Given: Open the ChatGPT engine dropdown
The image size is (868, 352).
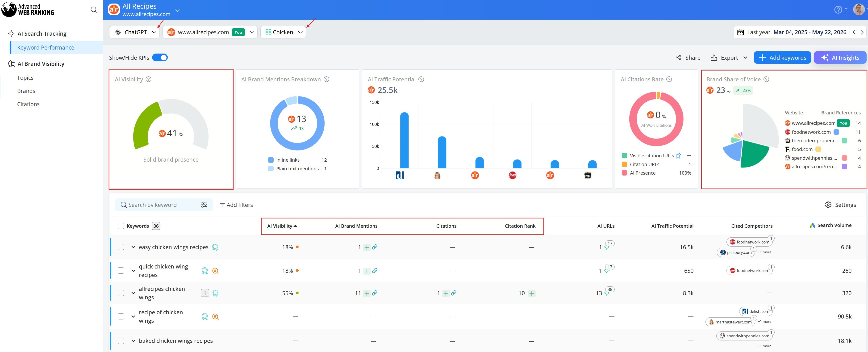Looking at the screenshot, I should (134, 32).
